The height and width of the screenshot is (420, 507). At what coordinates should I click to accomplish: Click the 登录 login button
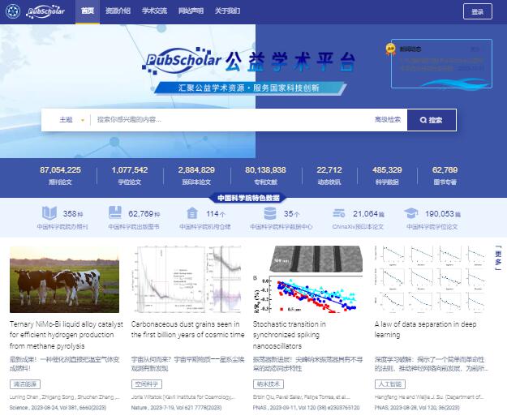click(478, 11)
